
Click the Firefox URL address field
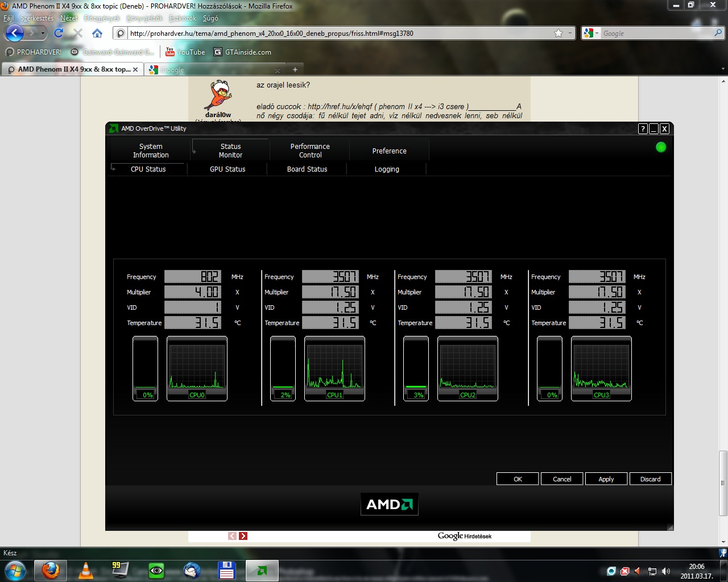click(x=340, y=33)
